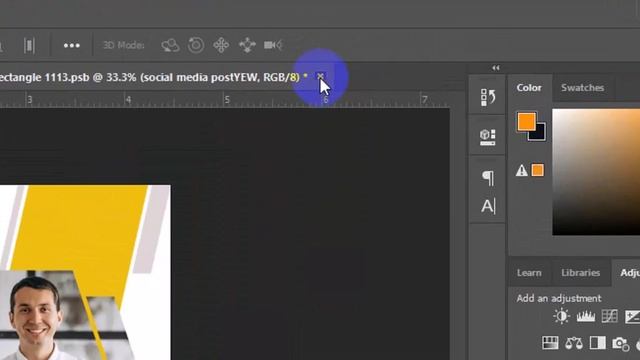This screenshot has height=360, width=640.
Task: Add a Hue/Saturation adjustment
Action: (550, 343)
